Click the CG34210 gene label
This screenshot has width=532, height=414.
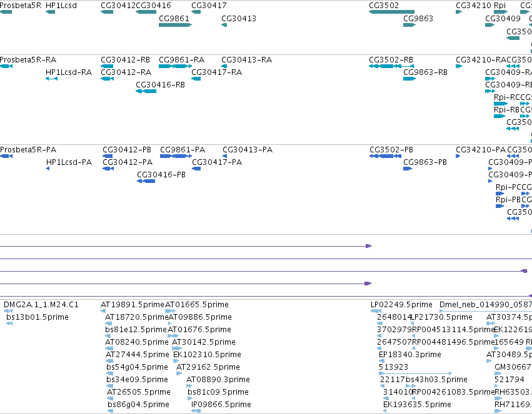click(473, 6)
